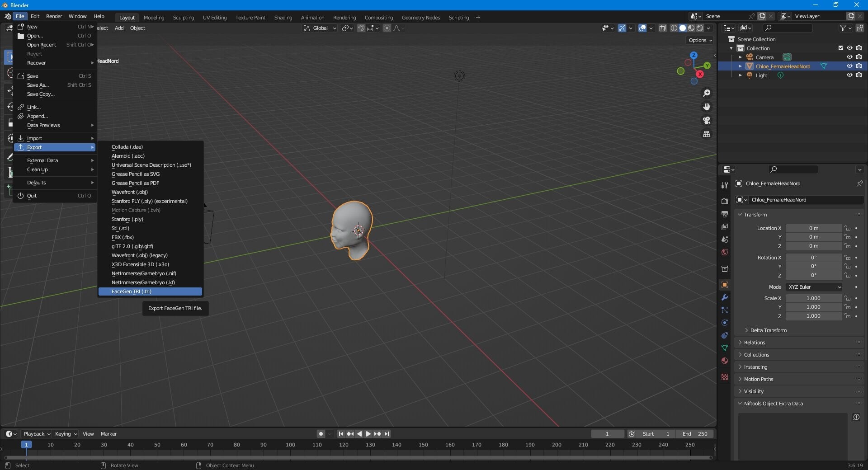
Task: Select rendered viewport shading
Action: point(700,28)
